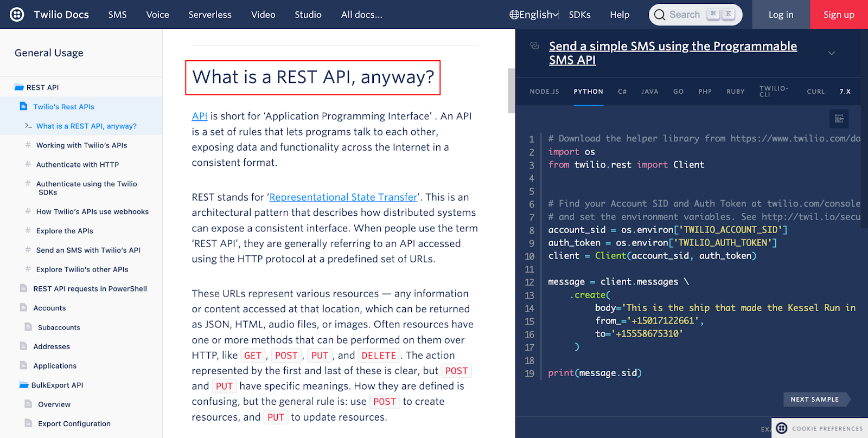Click the Twilio Docs home link
This screenshot has height=438, width=868.
61,15
